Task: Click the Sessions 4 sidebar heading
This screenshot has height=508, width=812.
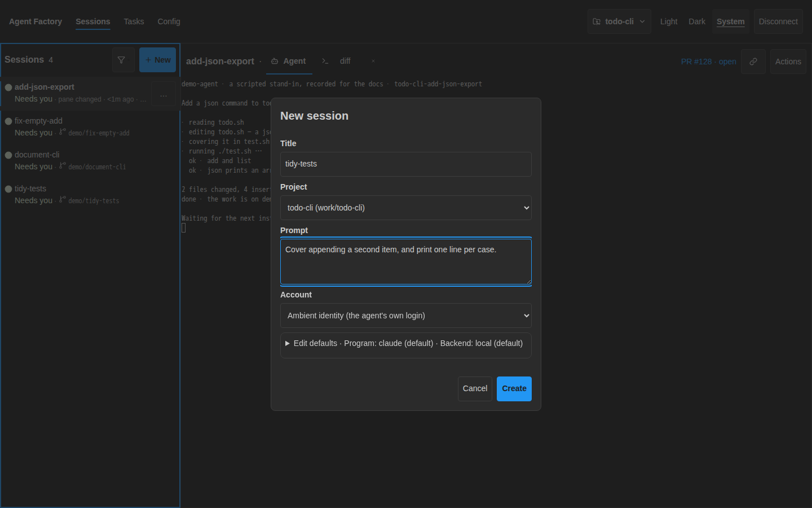Action: tap(29, 60)
